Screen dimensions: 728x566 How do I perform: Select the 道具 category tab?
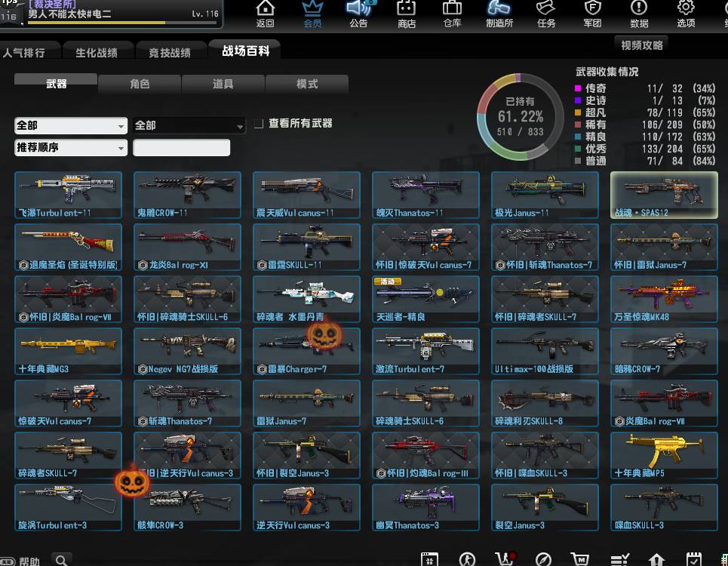point(223,84)
